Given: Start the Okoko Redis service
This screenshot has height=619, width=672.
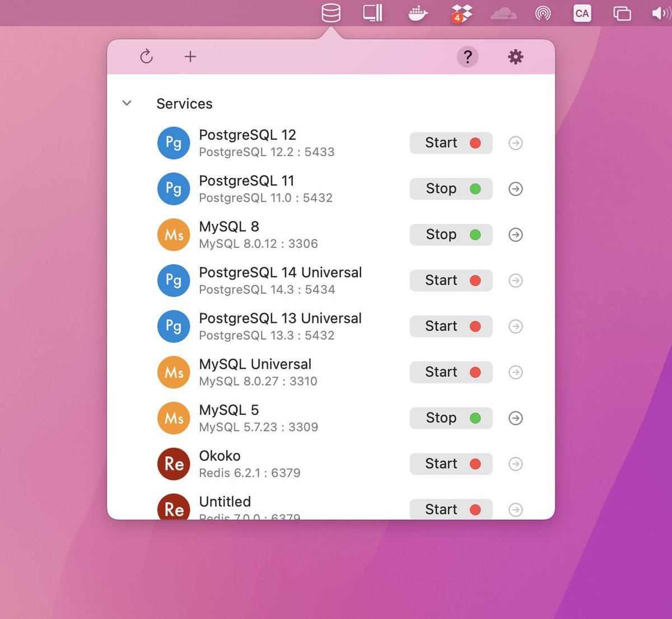Looking at the screenshot, I should pos(451,464).
